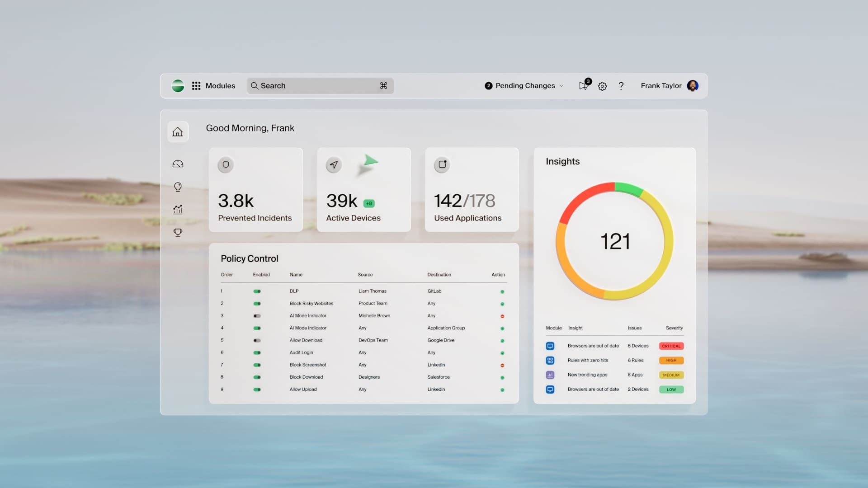The image size is (868, 488).
Task: Open the Prevented Incidents card
Action: [x=255, y=190]
